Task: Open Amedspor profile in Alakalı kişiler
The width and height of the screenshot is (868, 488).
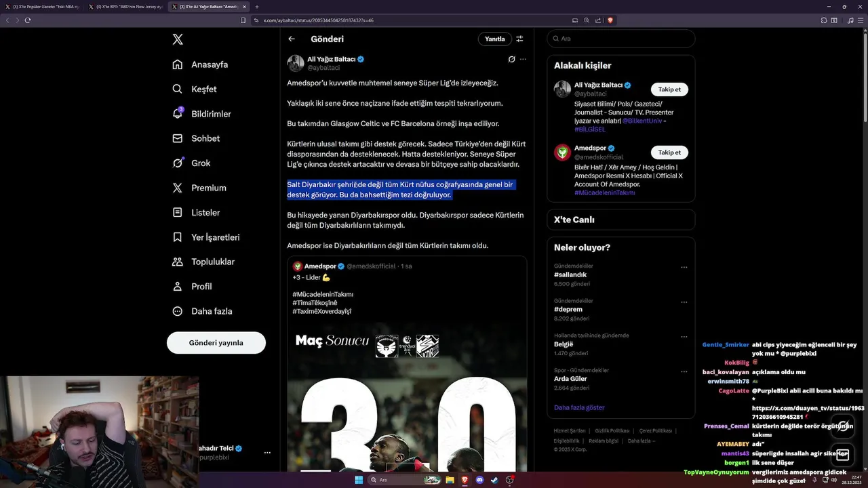Action: (x=590, y=148)
